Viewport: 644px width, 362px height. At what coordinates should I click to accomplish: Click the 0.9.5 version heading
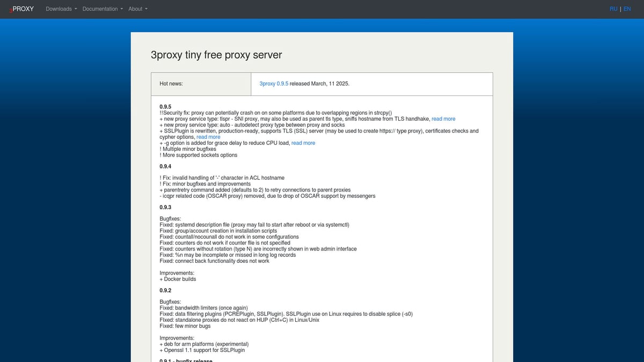165,107
